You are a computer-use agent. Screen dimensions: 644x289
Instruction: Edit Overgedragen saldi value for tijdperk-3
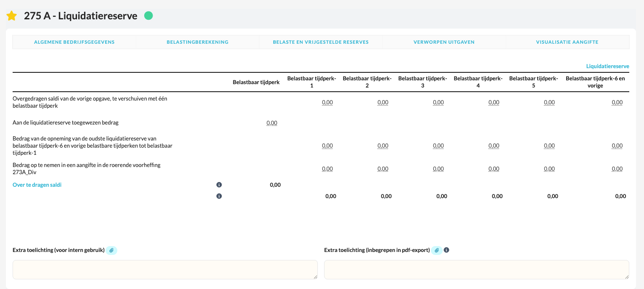(438, 102)
